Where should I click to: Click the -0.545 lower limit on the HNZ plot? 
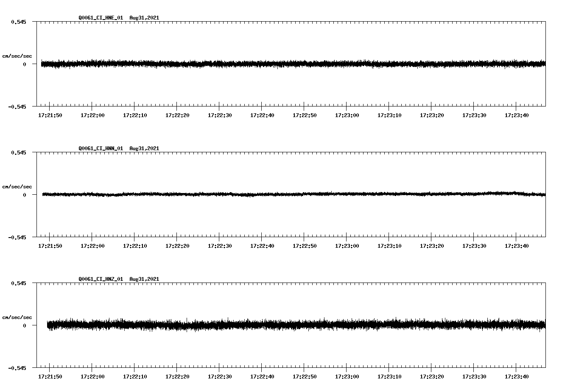[17, 368]
